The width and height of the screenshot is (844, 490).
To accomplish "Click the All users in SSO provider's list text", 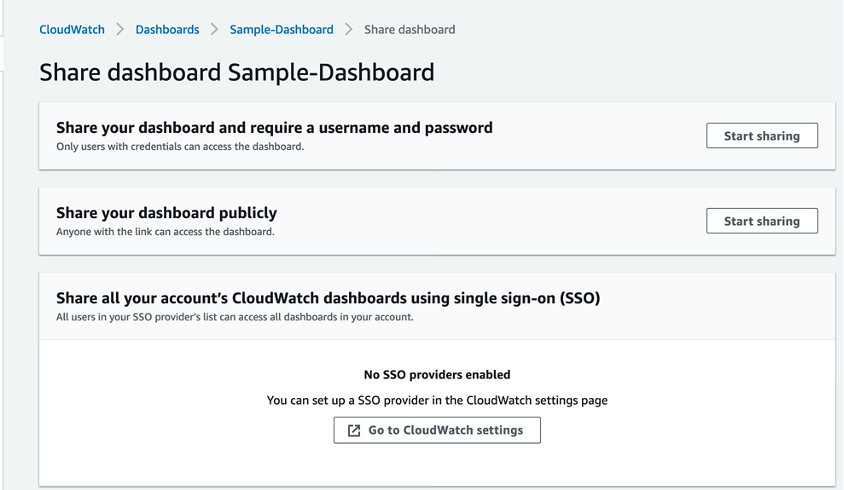I will click(235, 317).
